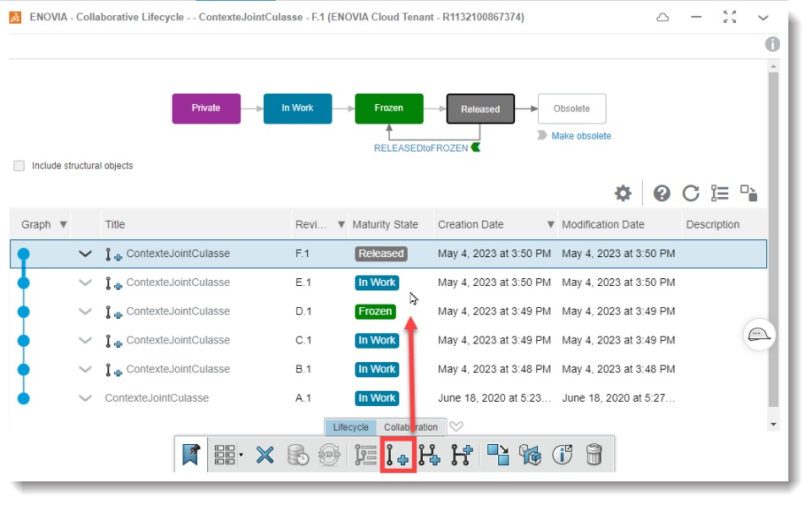
Task: Click the In Work badge on row E.1
Action: (377, 283)
